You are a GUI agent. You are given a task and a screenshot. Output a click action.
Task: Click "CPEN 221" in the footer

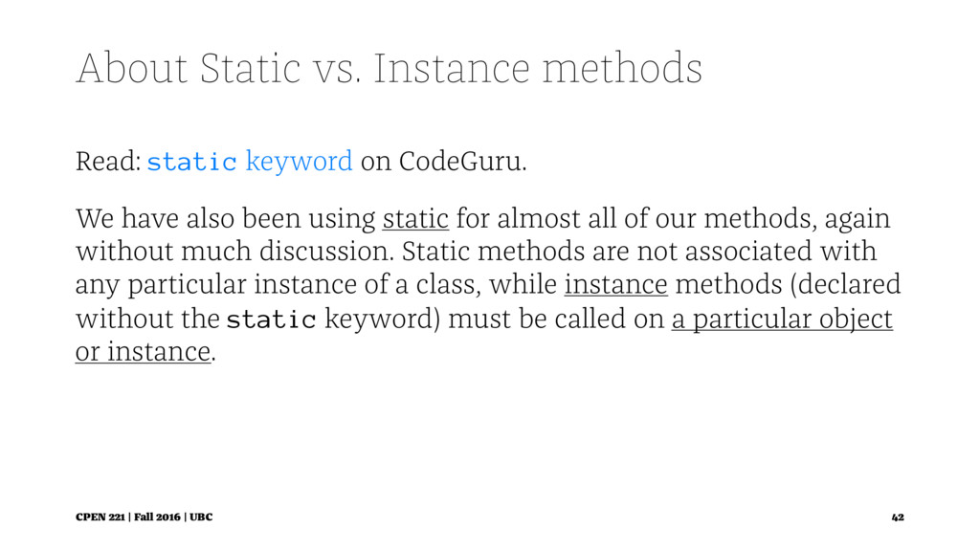pos(100,518)
